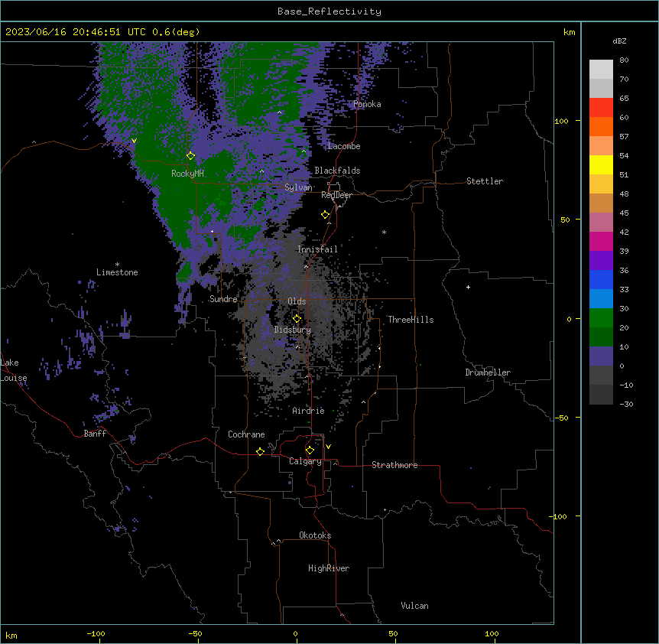Click the white asterisk above Limestone label
The width and height of the screenshot is (659, 644).
click(117, 265)
